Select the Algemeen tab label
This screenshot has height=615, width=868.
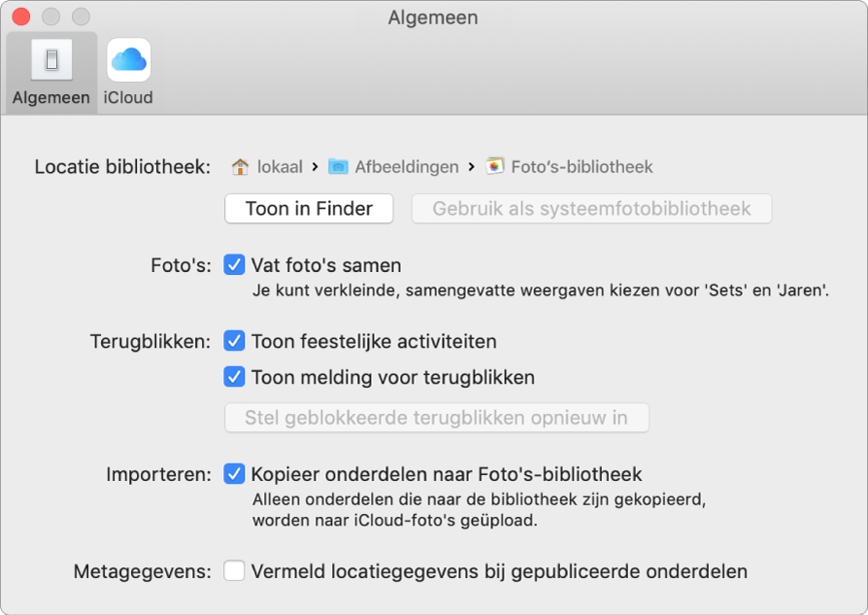click(50, 97)
